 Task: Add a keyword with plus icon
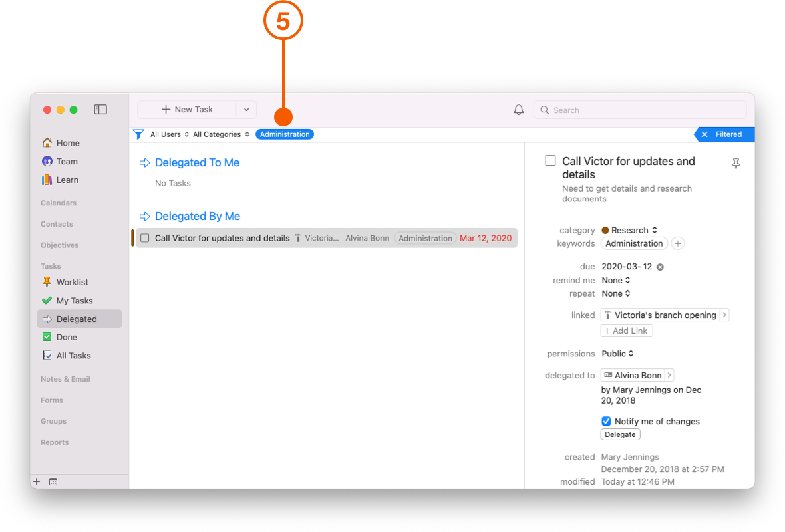click(x=678, y=244)
